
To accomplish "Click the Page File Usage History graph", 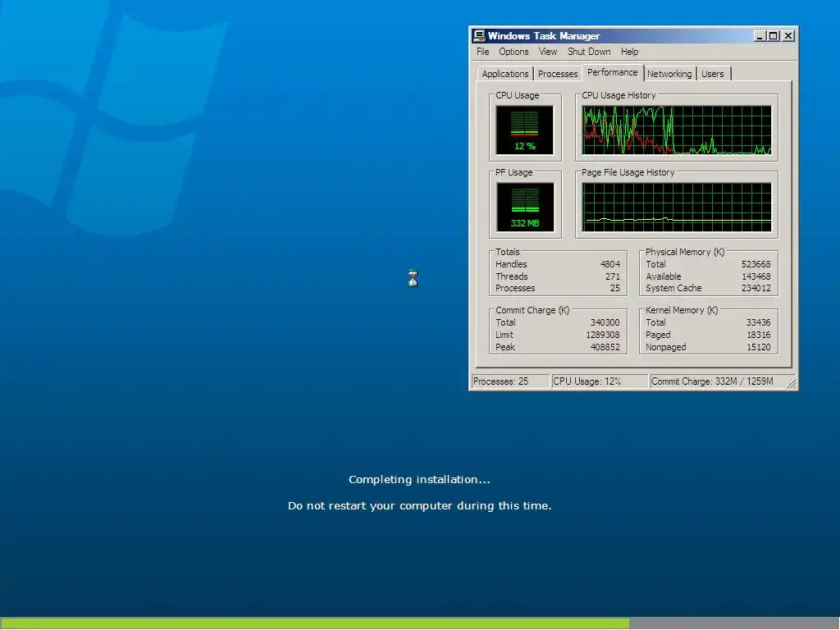I will click(677, 208).
